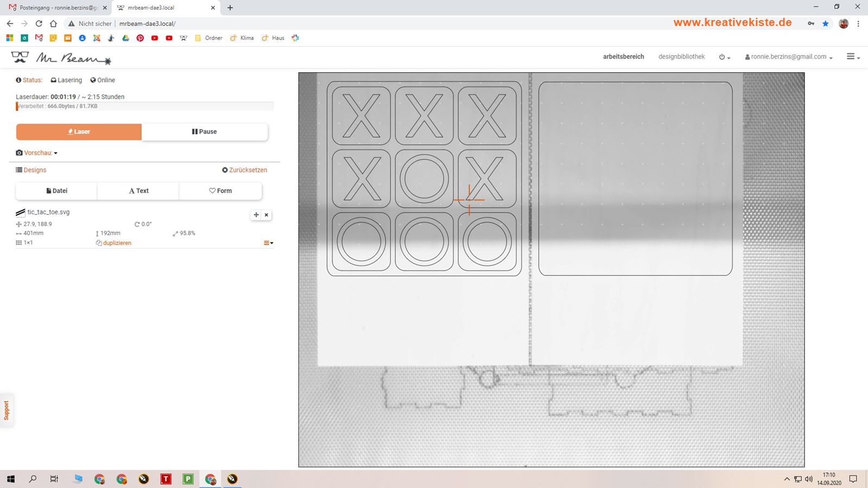Click the Zurücksetzen reset link

pos(245,170)
